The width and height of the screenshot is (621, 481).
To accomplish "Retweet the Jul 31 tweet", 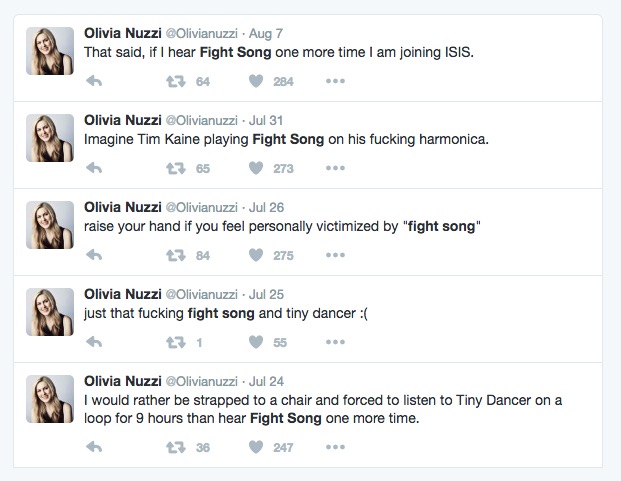I will click(x=176, y=169).
